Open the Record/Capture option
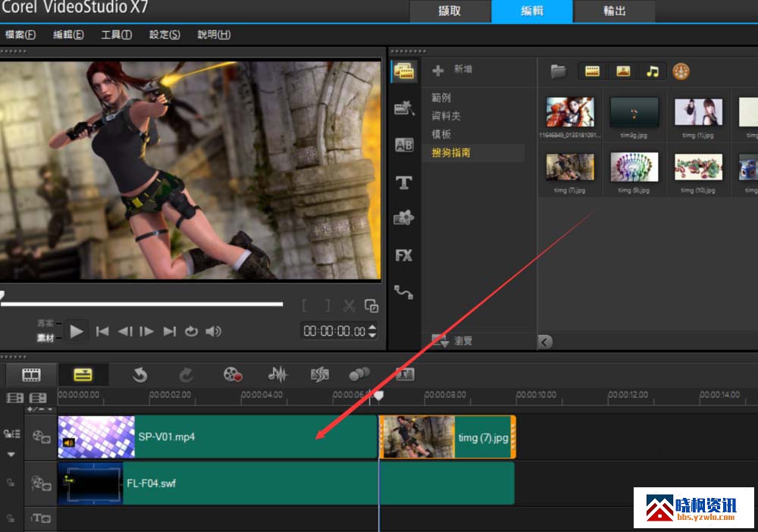Screen dimensions: 758x532 (233, 374)
